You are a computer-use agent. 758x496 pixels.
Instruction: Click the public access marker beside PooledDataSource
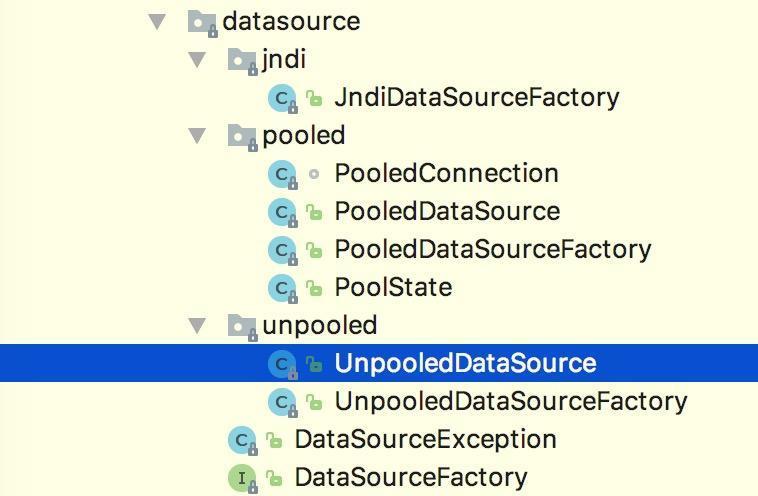point(314,212)
